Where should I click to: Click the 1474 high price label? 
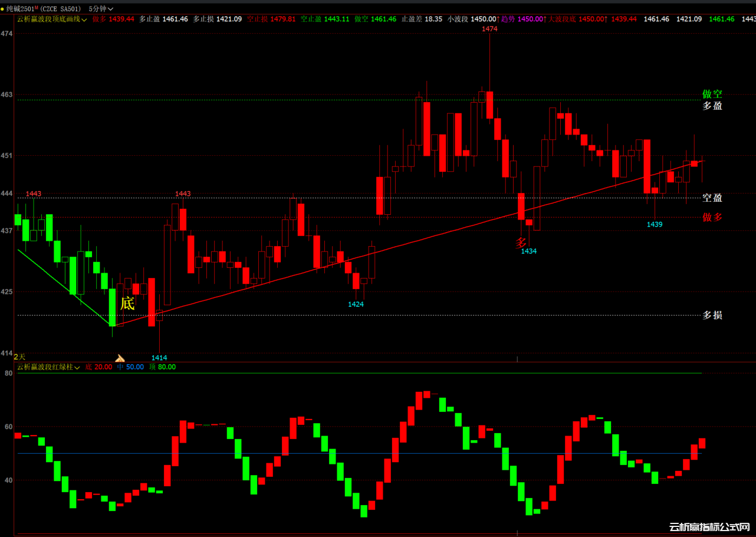(489, 28)
